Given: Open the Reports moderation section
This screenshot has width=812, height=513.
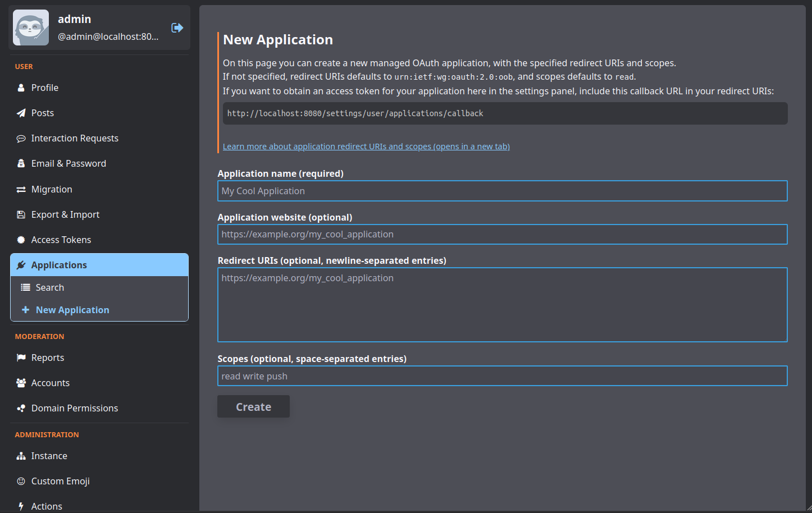Looking at the screenshot, I should [x=48, y=358].
